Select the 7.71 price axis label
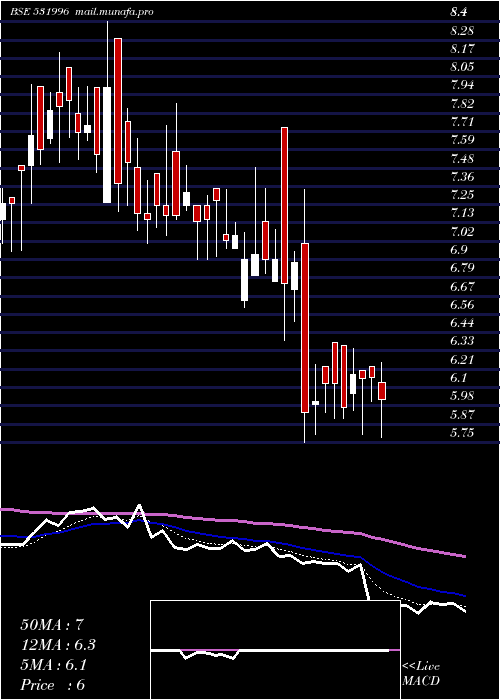This screenshot has height=700, width=500. point(462,122)
